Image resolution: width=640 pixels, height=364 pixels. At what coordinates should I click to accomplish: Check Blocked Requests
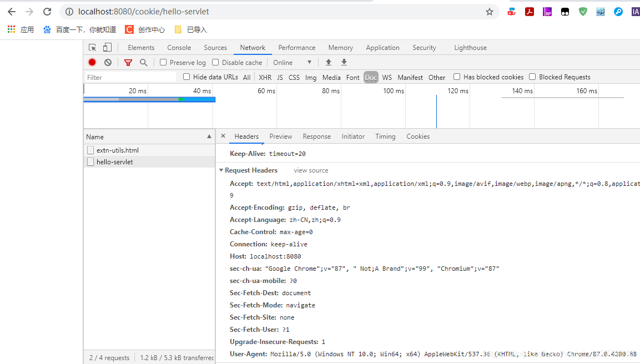[x=532, y=77]
